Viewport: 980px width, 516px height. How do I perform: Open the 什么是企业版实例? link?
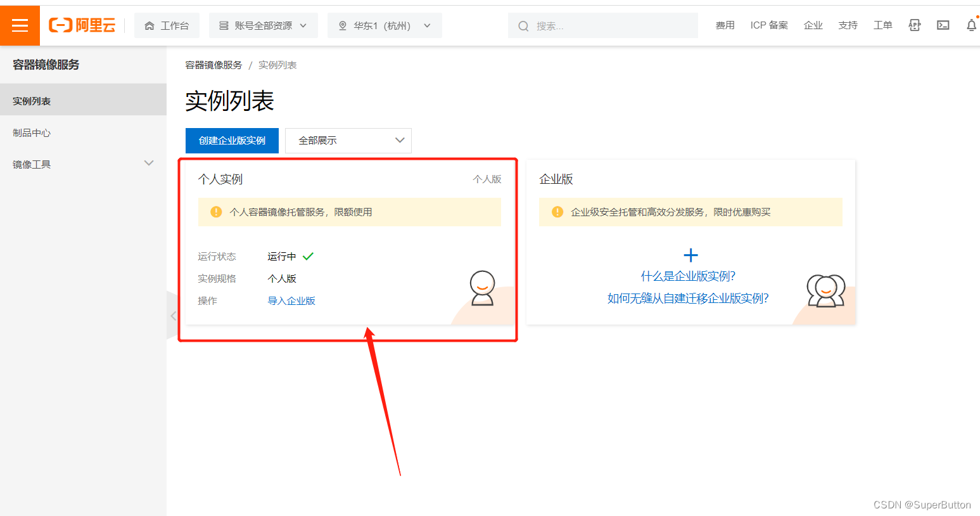(x=688, y=276)
